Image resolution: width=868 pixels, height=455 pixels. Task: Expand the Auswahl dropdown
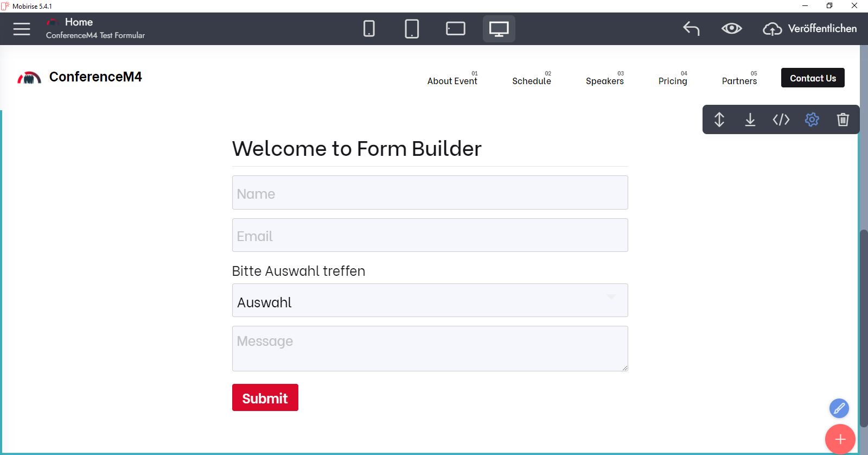click(x=430, y=301)
